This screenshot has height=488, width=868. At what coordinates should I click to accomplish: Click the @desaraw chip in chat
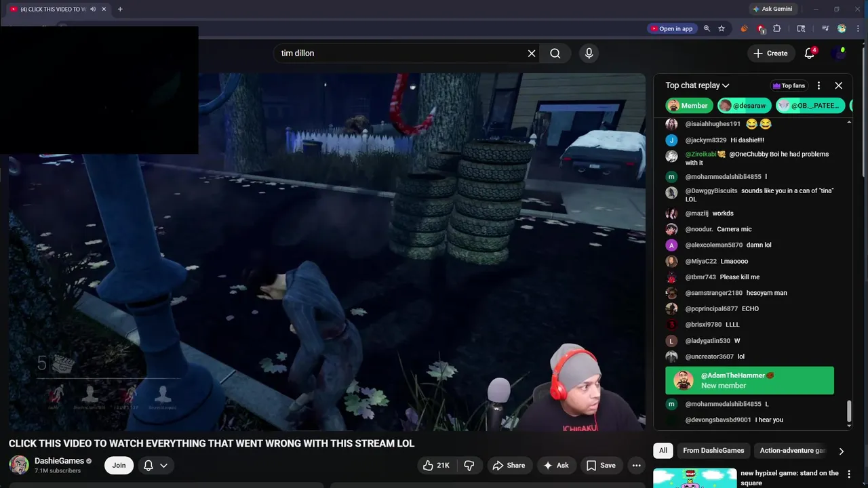[745, 106]
